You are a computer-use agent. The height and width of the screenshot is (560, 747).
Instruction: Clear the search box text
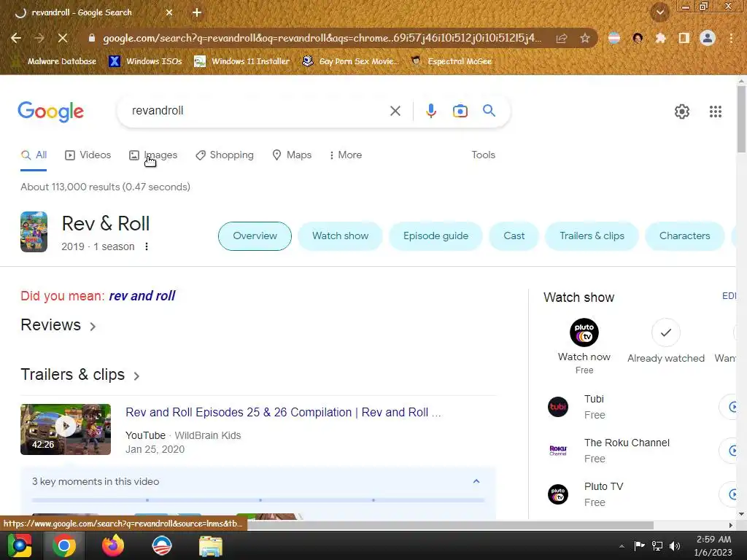395,111
